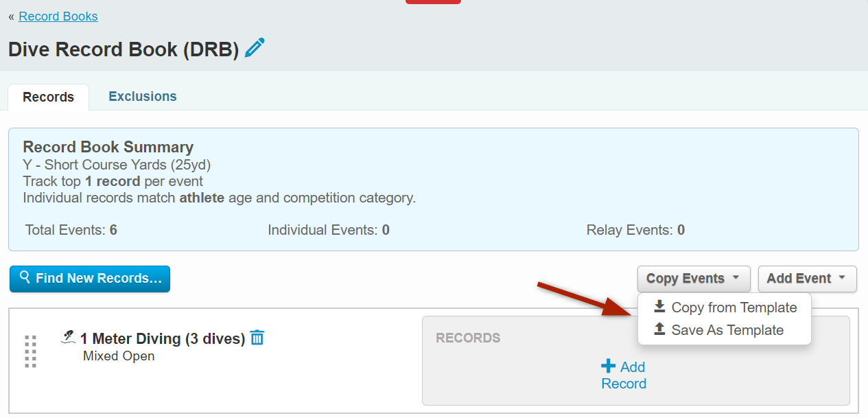
Task: Click the caret arrow on Add Event
Action: (842, 278)
